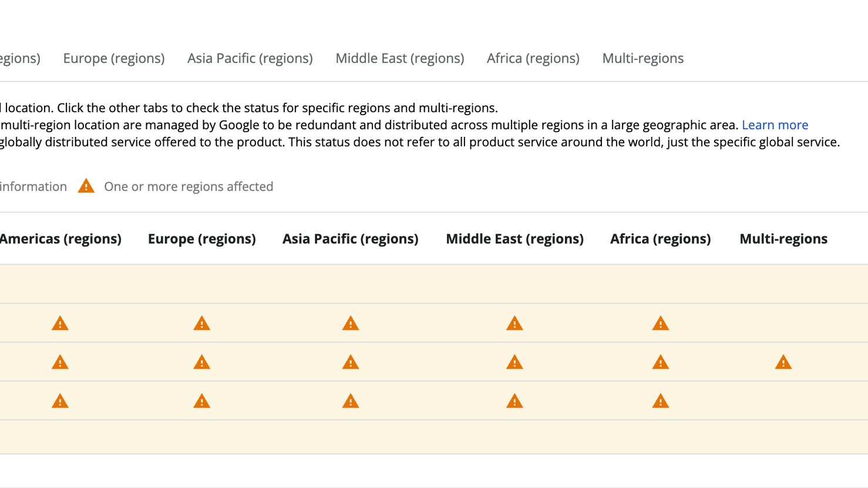Click Africa warning icon in first icon row
This screenshot has width=868, height=488.
[x=661, y=323]
